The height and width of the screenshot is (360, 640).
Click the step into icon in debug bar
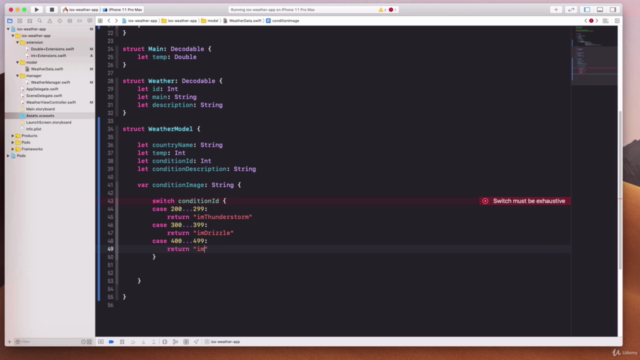click(x=143, y=342)
